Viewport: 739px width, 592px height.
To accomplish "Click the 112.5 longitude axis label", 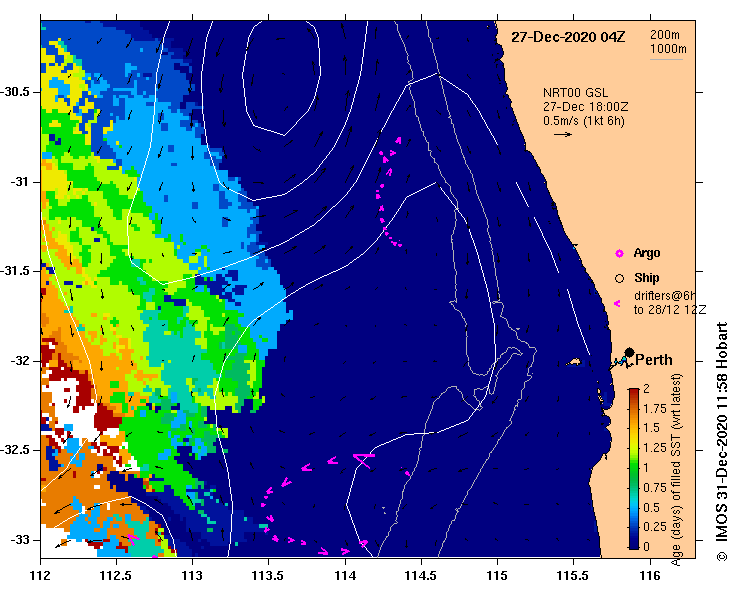I will click(116, 576).
